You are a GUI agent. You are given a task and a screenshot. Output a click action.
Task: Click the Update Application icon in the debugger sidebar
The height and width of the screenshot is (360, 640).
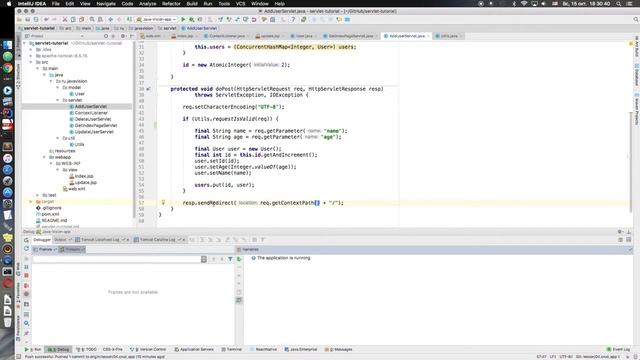click(27, 249)
